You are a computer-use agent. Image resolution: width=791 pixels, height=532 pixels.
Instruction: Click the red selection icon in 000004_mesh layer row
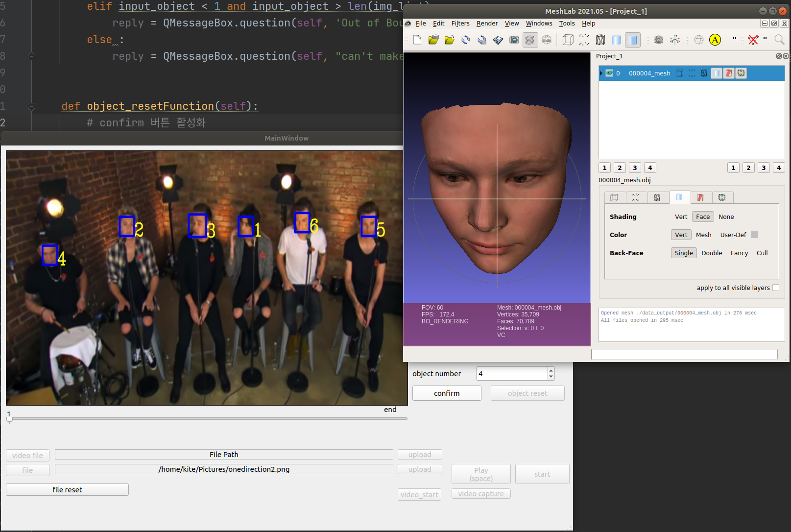pyautogui.click(x=729, y=73)
